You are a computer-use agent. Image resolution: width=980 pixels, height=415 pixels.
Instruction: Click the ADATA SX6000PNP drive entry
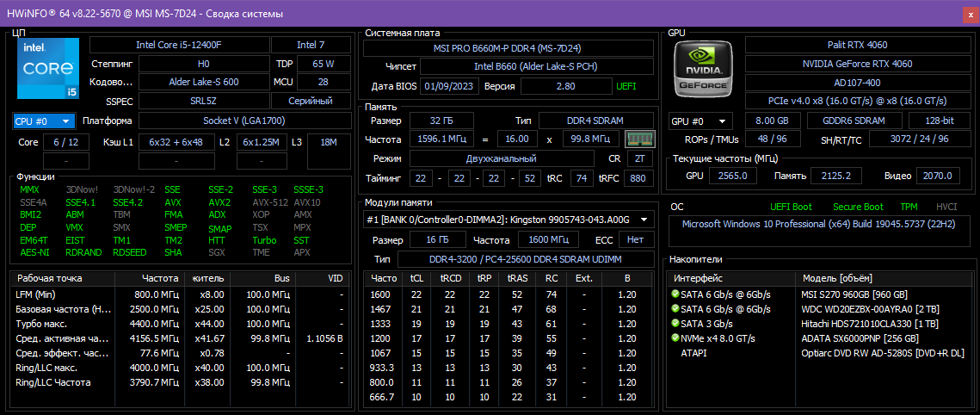click(x=860, y=338)
